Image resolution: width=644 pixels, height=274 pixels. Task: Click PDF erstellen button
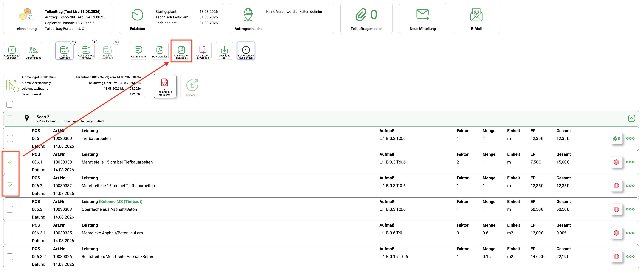[x=160, y=51]
